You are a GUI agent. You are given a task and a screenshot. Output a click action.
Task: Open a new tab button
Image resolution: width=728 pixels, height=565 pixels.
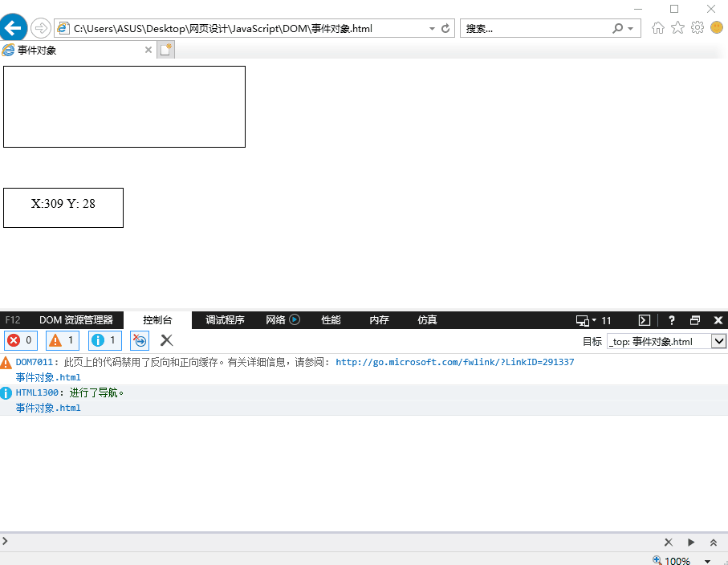coord(166,50)
